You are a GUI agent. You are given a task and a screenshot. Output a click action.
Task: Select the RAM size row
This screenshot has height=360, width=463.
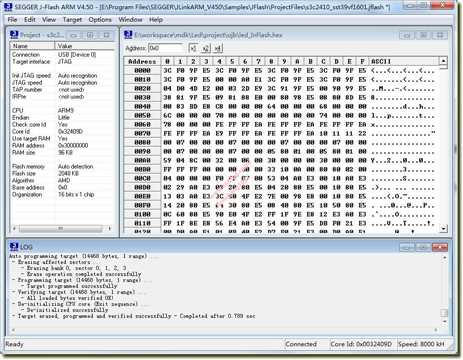62,152
